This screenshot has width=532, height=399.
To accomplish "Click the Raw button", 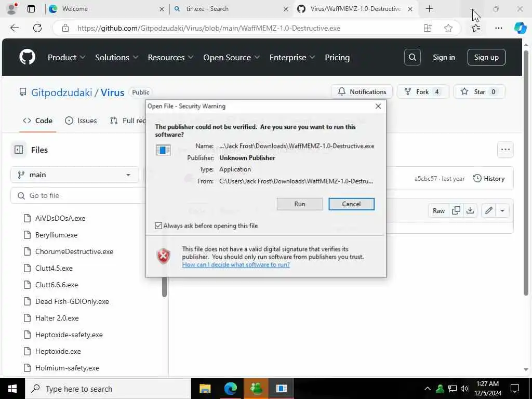I will pyautogui.click(x=438, y=211).
